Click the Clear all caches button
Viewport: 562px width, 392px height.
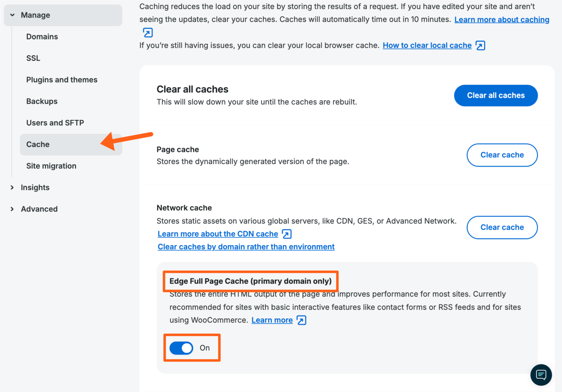coord(496,95)
